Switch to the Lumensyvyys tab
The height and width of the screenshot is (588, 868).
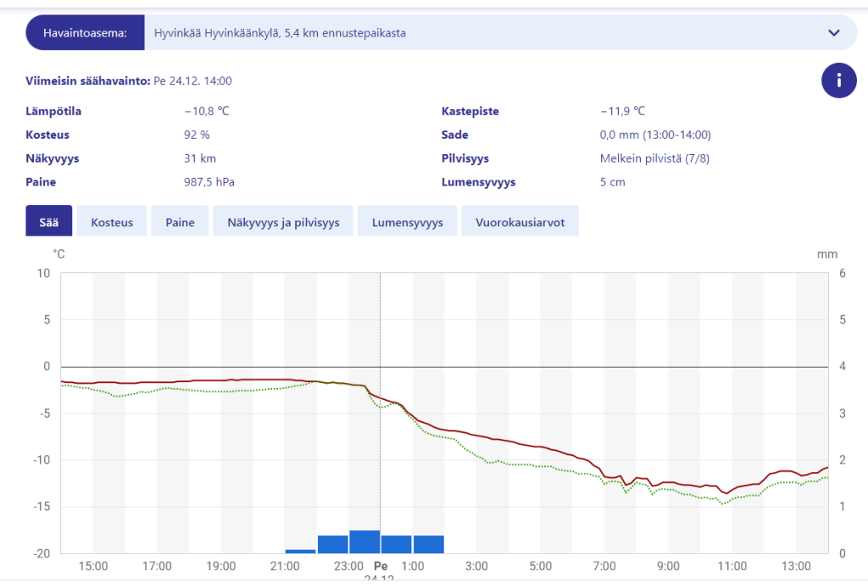pyautogui.click(x=408, y=222)
